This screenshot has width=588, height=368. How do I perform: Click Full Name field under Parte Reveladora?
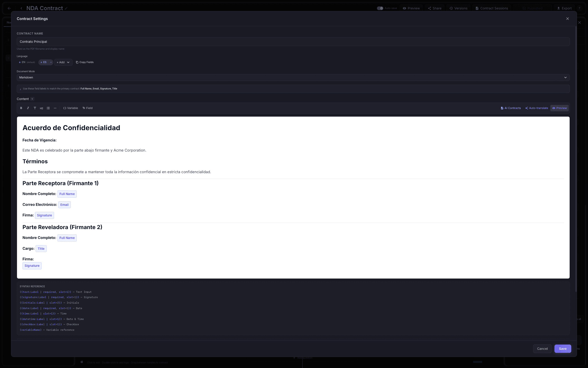[x=67, y=238]
